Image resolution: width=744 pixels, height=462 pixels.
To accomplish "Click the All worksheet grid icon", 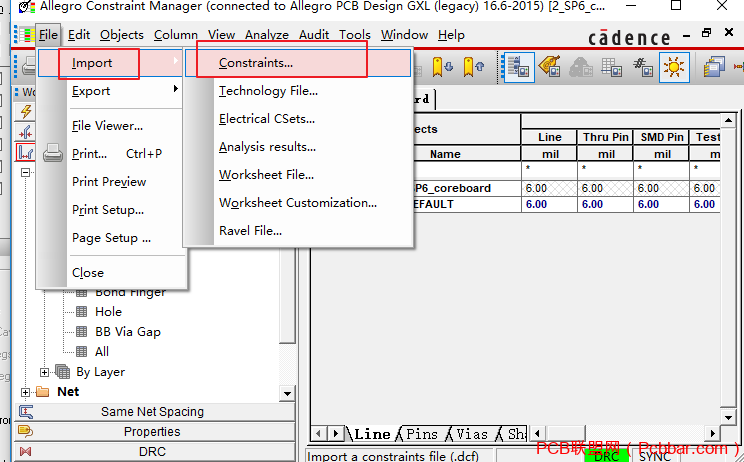I will [x=82, y=351].
